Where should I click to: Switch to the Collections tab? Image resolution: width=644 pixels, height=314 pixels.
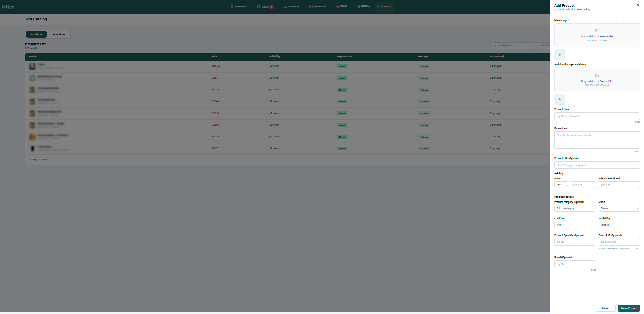point(58,34)
